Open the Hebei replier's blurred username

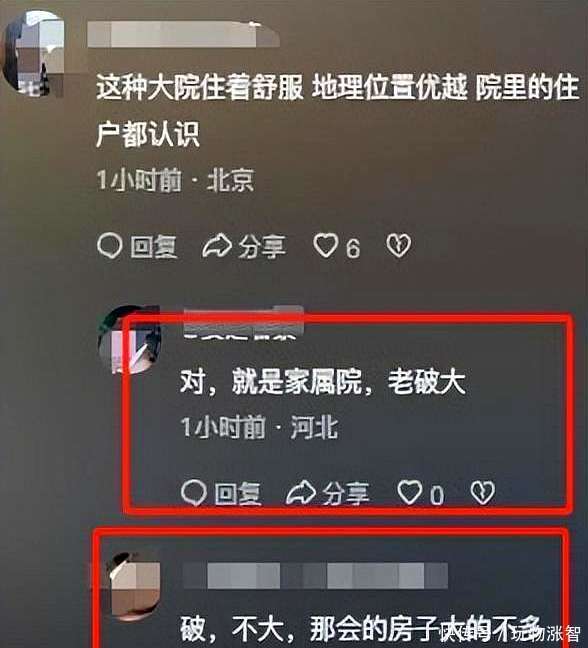(244, 323)
